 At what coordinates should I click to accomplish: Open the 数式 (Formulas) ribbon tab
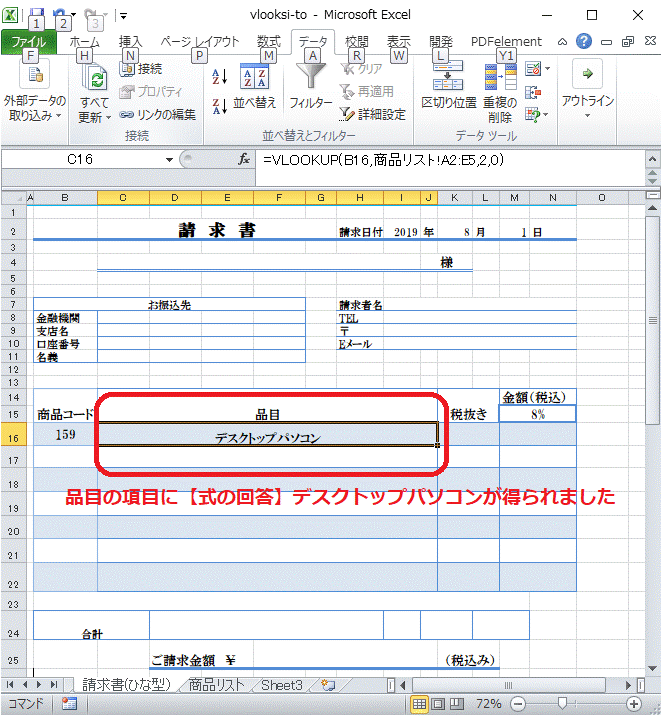(268, 42)
